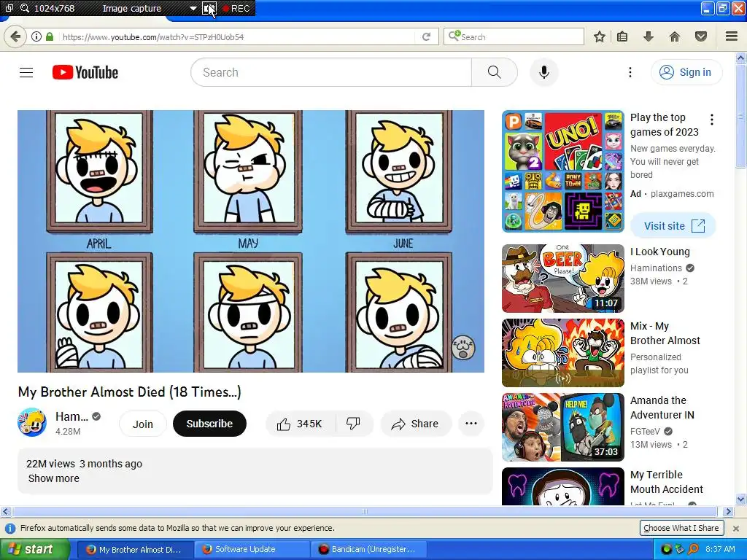Reload the page with the refresh icon
The image size is (747, 560).
426,36
